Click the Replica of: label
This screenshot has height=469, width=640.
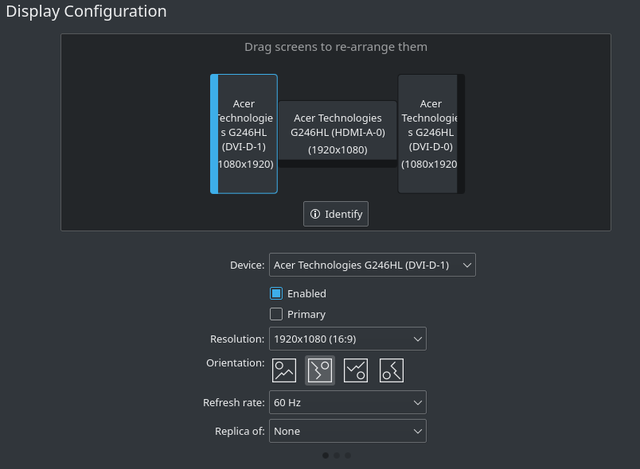(x=240, y=431)
